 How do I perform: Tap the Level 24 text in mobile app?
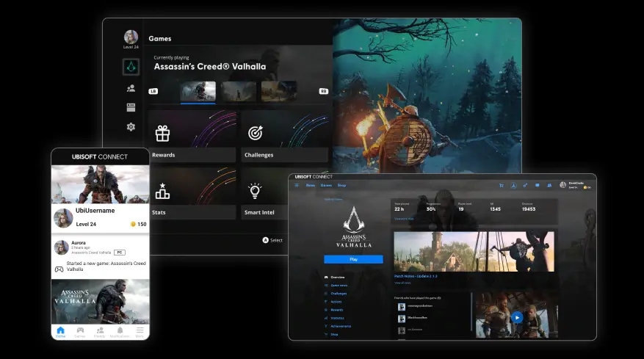click(x=86, y=224)
